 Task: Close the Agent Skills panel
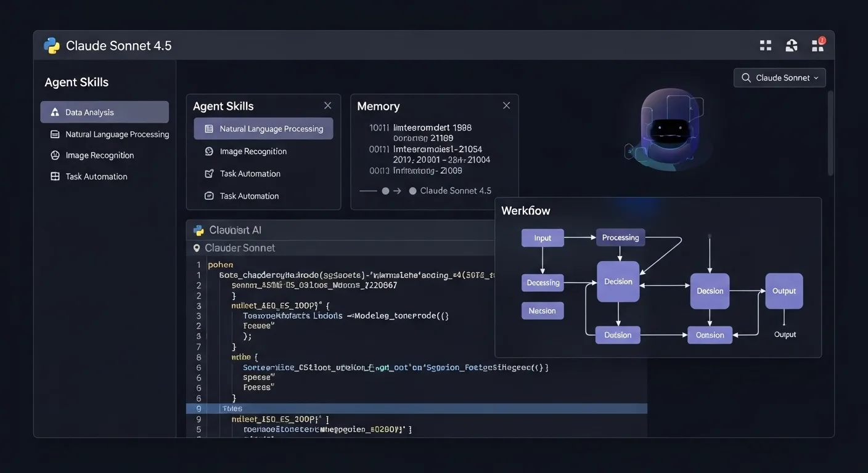click(x=328, y=105)
